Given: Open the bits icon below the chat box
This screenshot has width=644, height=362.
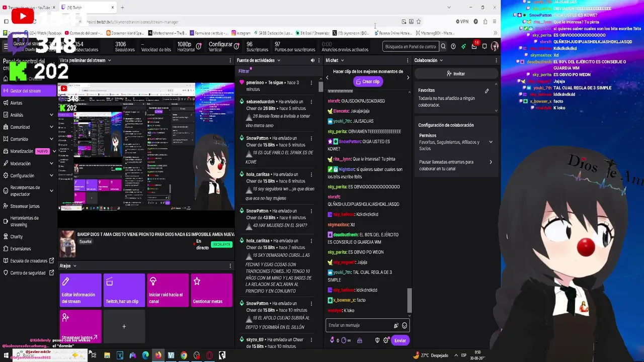Looking at the screenshot, I should coord(332,340).
